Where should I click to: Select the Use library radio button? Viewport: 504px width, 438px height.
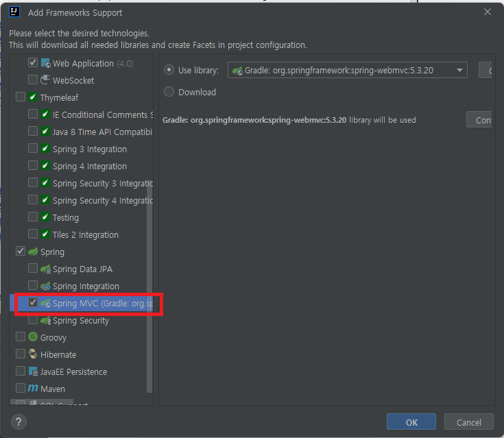point(169,70)
